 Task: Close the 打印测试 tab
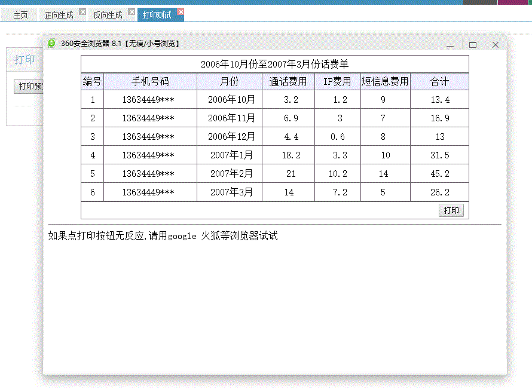point(181,12)
